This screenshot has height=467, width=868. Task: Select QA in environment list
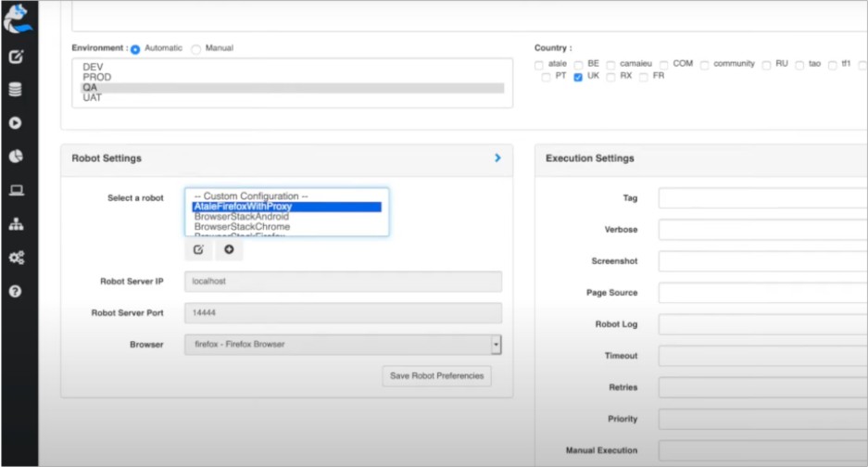point(293,87)
